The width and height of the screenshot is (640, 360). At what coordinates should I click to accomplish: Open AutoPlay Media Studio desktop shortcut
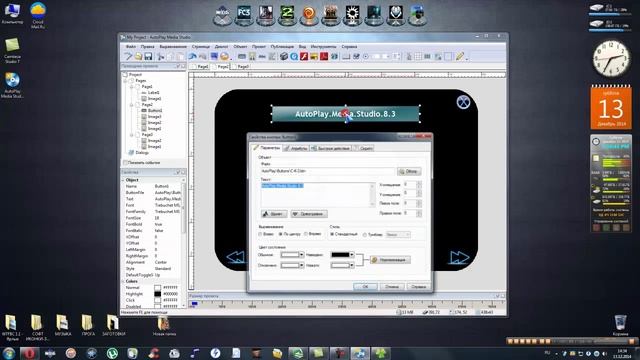tap(12, 85)
